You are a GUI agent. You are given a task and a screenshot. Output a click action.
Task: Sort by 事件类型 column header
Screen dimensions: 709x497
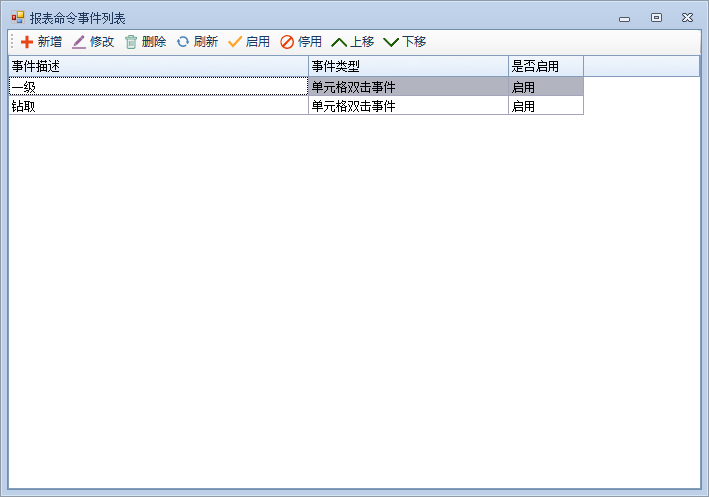[x=408, y=66]
